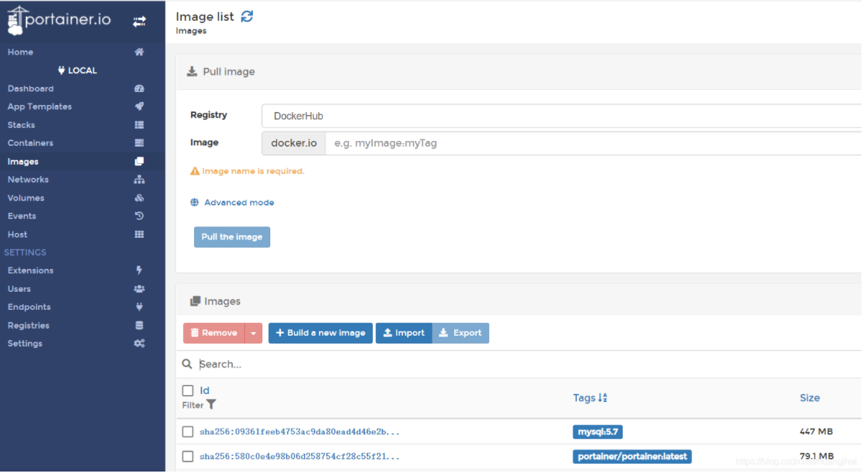
Task: Open the Registry DockerHub dropdown
Action: coord(561,116)
